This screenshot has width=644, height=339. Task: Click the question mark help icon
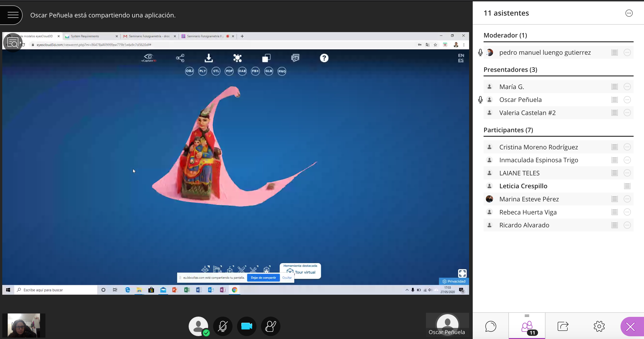324,58
